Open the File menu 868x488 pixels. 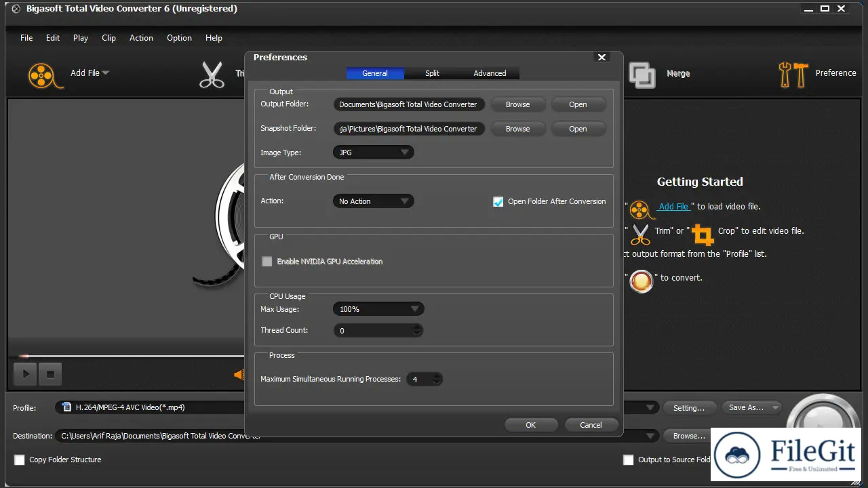[26, 38]
